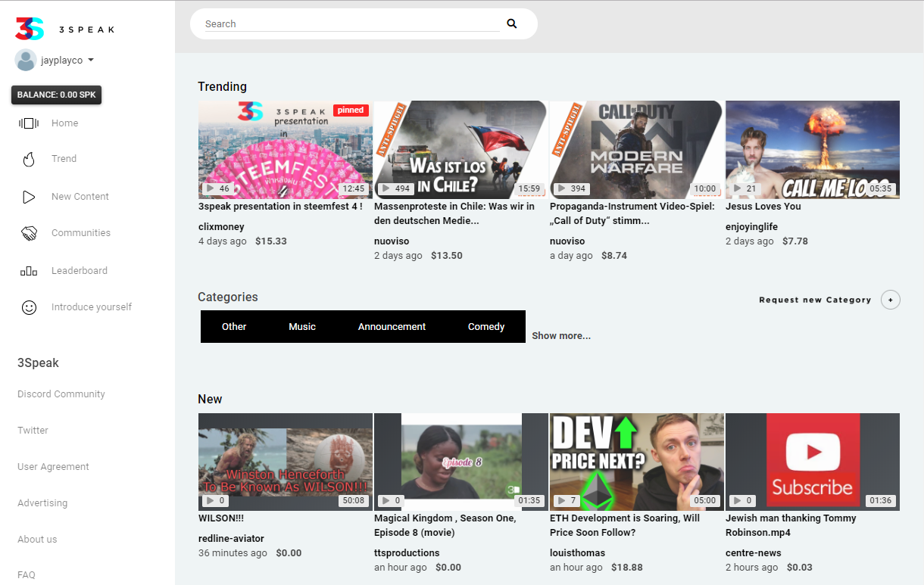Open the User Agreement link
The width and height of the screenshot is (924, 585).
[53, 467]
